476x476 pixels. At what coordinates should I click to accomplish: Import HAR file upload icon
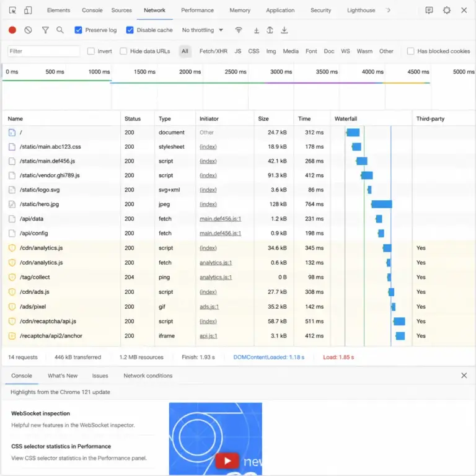pos(270,30)
